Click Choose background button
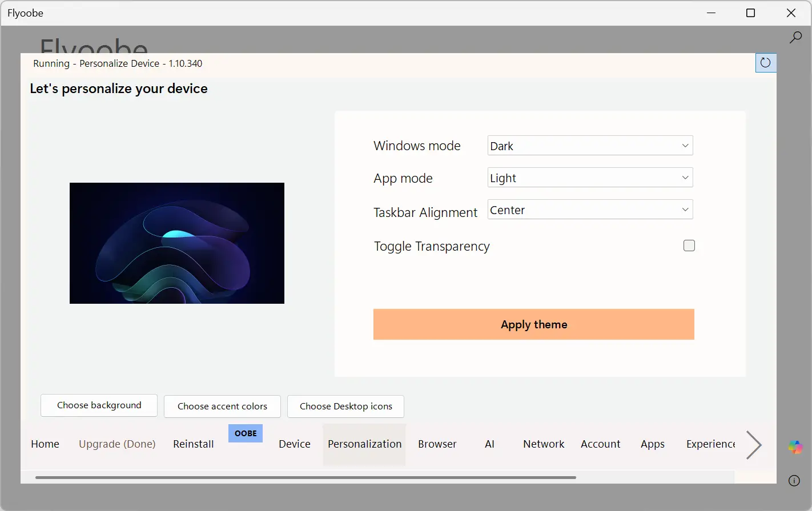Viewport: 812px width, 511px height. click(99, 405)
